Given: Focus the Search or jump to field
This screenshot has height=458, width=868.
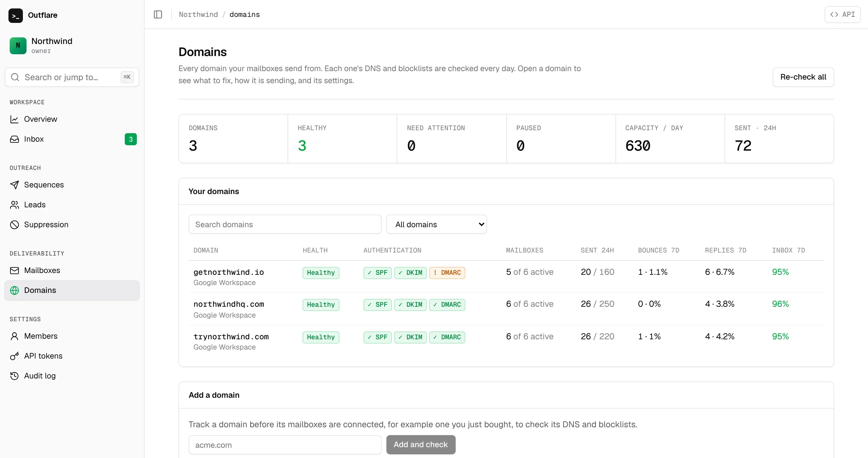Looking at the screenshot, I should point(72,77).
